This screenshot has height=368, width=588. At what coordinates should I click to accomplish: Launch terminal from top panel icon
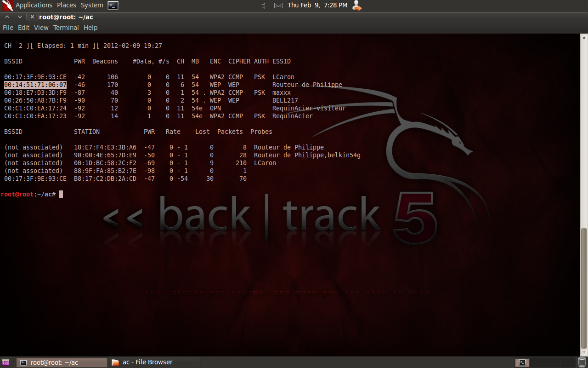[113, 6]
